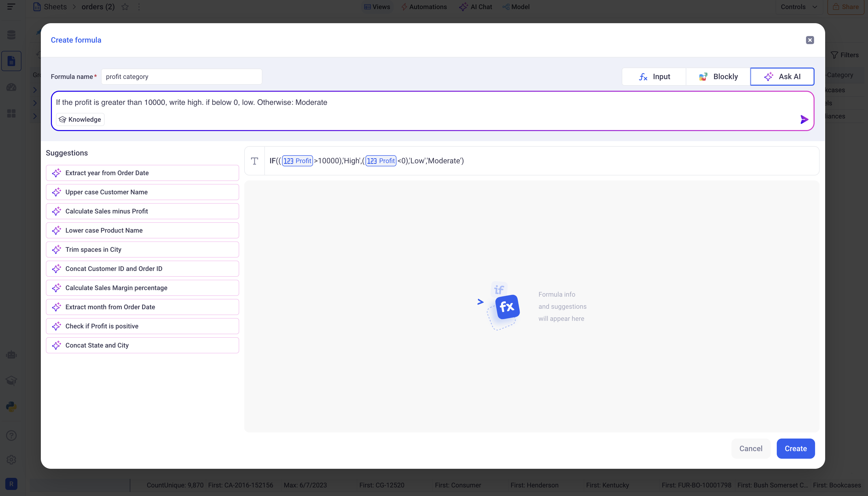Click the Create button
Viewport: 868px width, 496px height.
coord(795,448)
